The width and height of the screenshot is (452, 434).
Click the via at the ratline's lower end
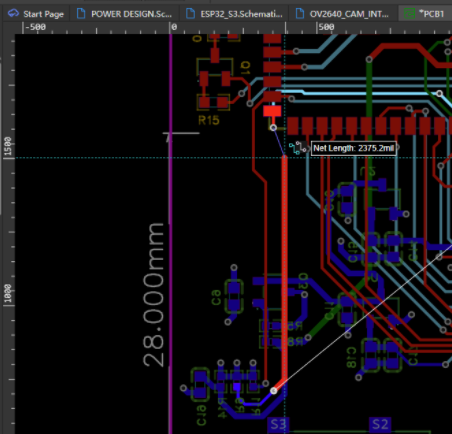pyautogui.click(x=273, y=390)
